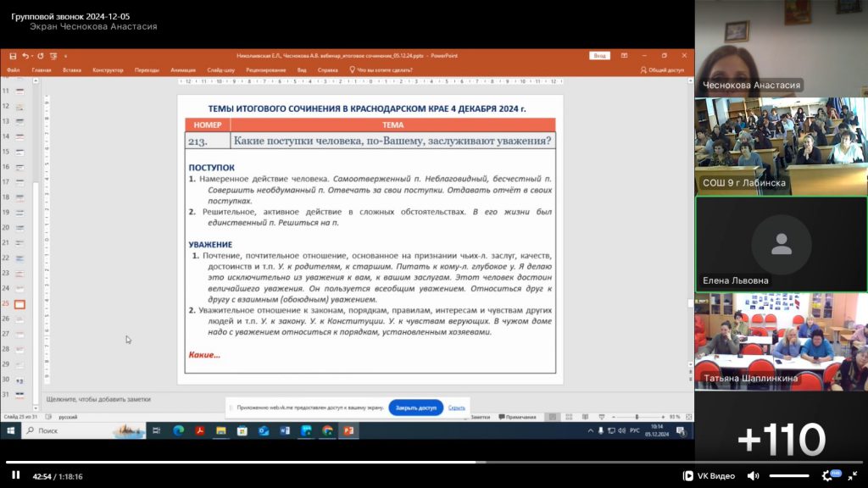The height and width of the screenshot is (488, 868).
Task: Click the Скрыть link in sharing bar
Action: tap(457, 408)
